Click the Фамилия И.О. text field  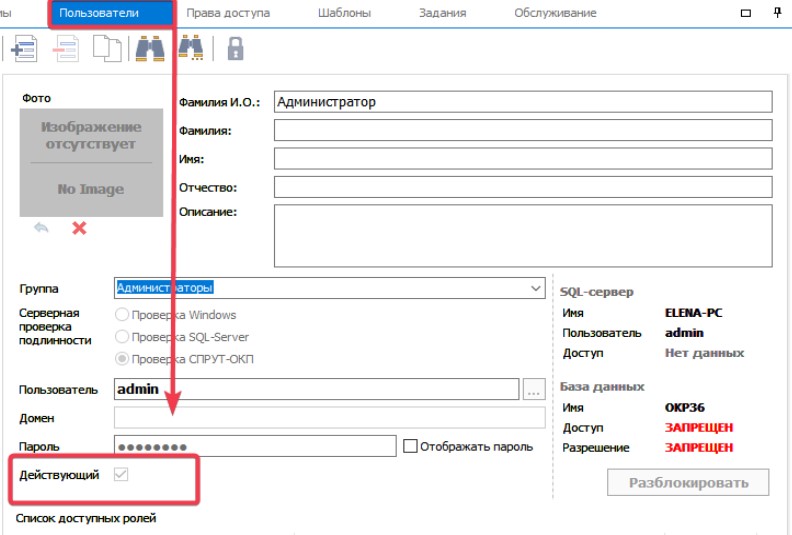coord(523,102)
